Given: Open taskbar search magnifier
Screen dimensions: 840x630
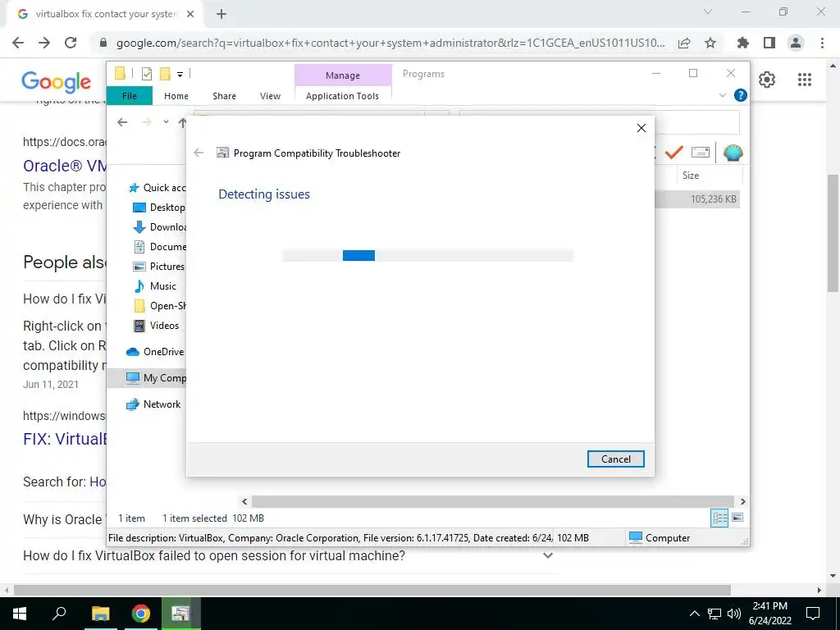Looking at the screenshot, I should (59, 613).
